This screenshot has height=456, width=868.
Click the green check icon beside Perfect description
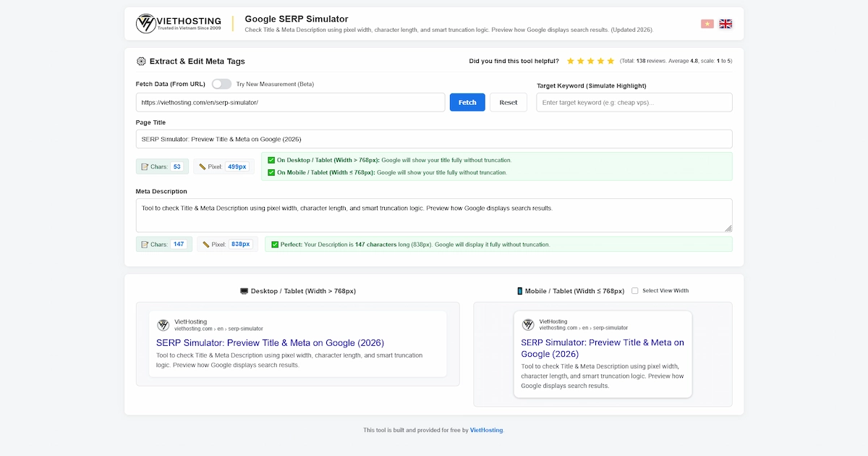click(275, 245)
